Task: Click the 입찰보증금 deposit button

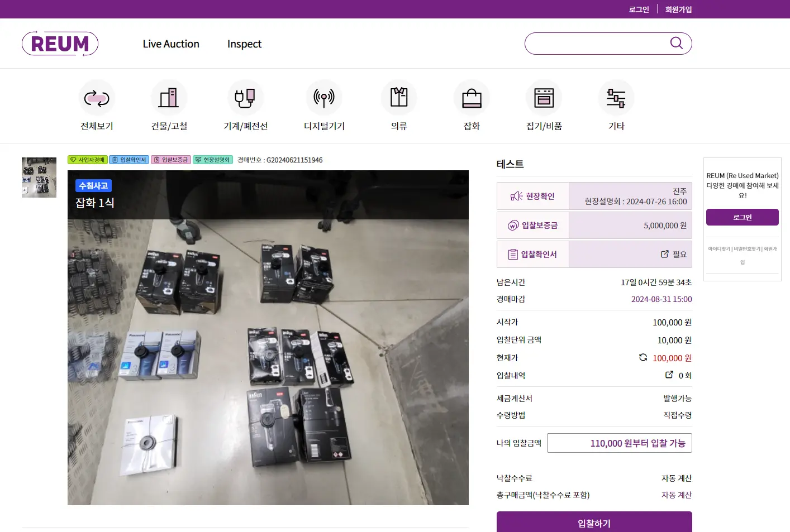Action: [x=533, y=225]
